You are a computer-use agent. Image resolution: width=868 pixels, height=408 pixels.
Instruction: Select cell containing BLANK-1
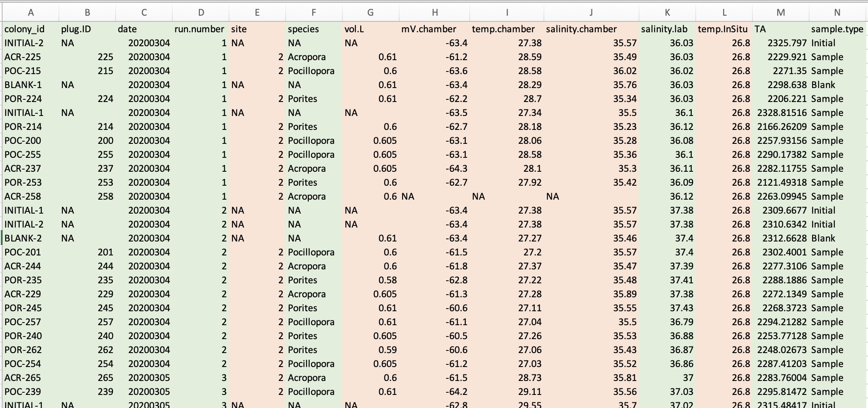click(x=31, y=85)
